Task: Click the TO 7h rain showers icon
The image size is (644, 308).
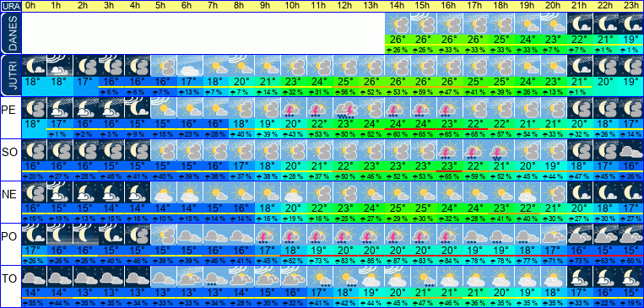Action: click(216, 277)
